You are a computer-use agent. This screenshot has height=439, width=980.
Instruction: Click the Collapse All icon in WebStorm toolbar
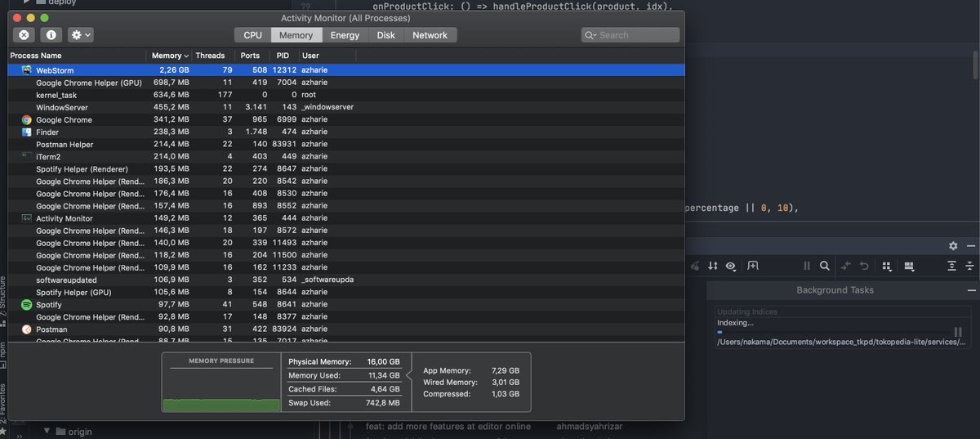point(970,266)
